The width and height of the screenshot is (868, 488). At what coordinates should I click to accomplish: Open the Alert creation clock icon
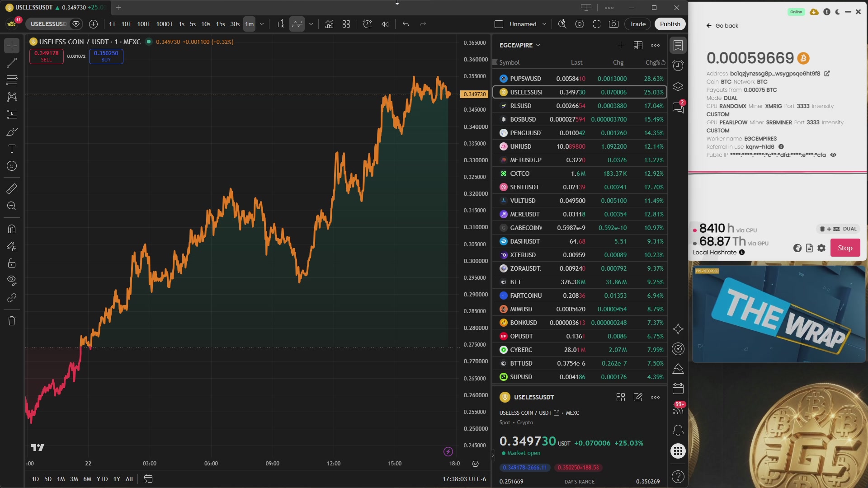pyautogui.click(x=367, y=24)
